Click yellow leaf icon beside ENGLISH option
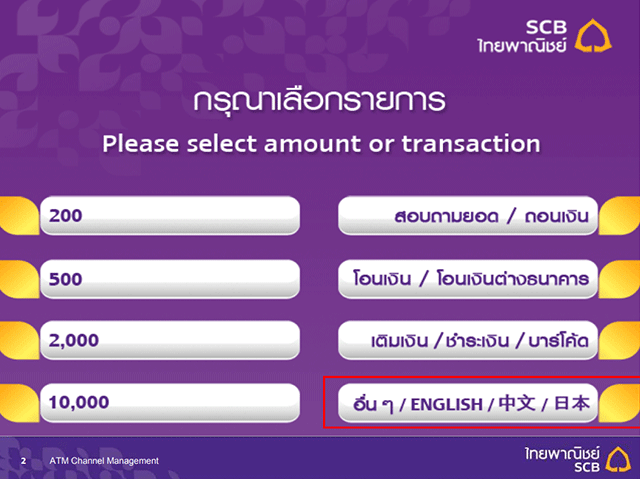 click(620, 403)
